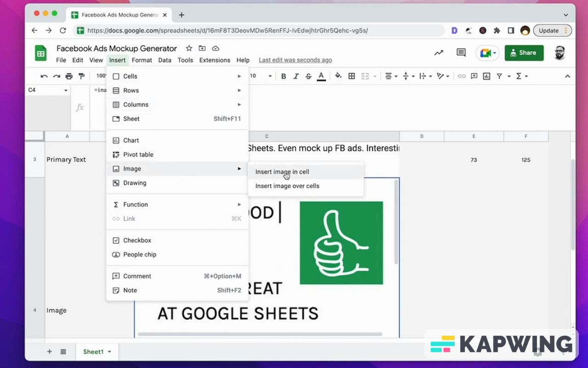
Task: Open the Sheet1 tab options arrow
Action: click(x=109, y=352)
